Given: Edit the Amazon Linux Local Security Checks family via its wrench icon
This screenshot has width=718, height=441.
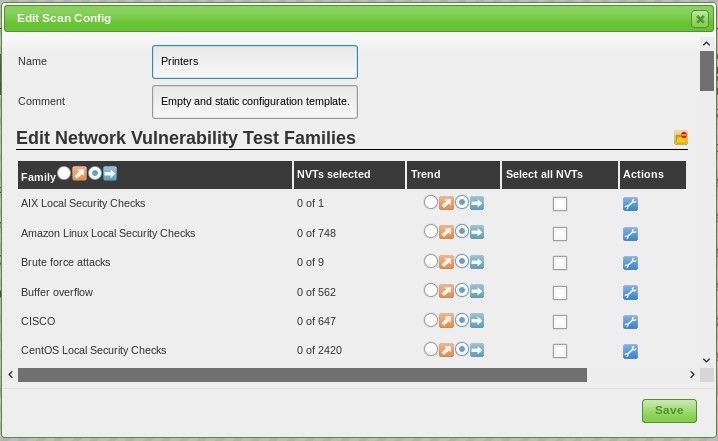Looking at the screenshot, I should click(630, 234).
